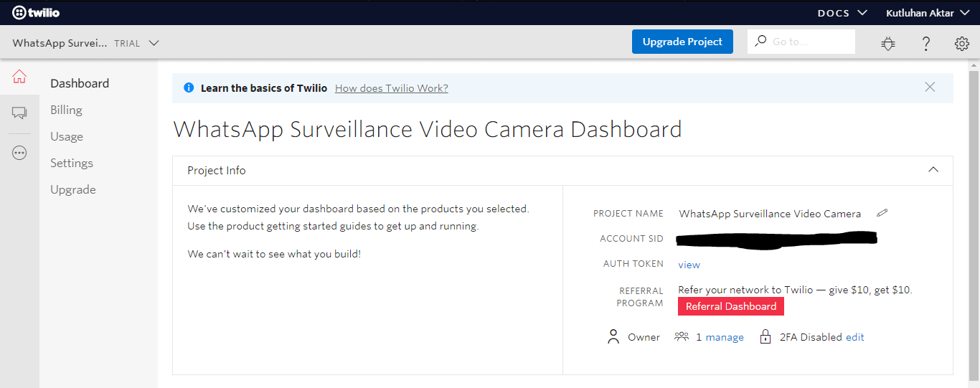Screen dimensions: 980x388
Task: Click the Twilio logo in header
Action: pos(36,13)
